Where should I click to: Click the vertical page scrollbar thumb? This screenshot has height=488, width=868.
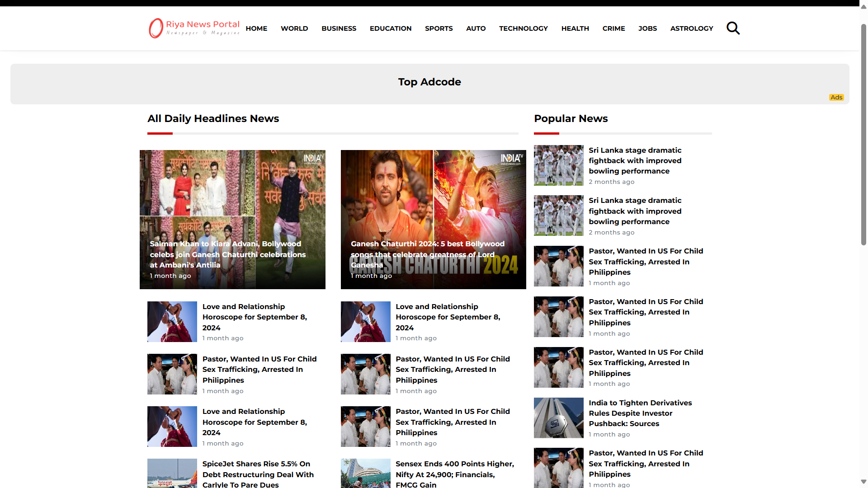click(x=863, y=133)
